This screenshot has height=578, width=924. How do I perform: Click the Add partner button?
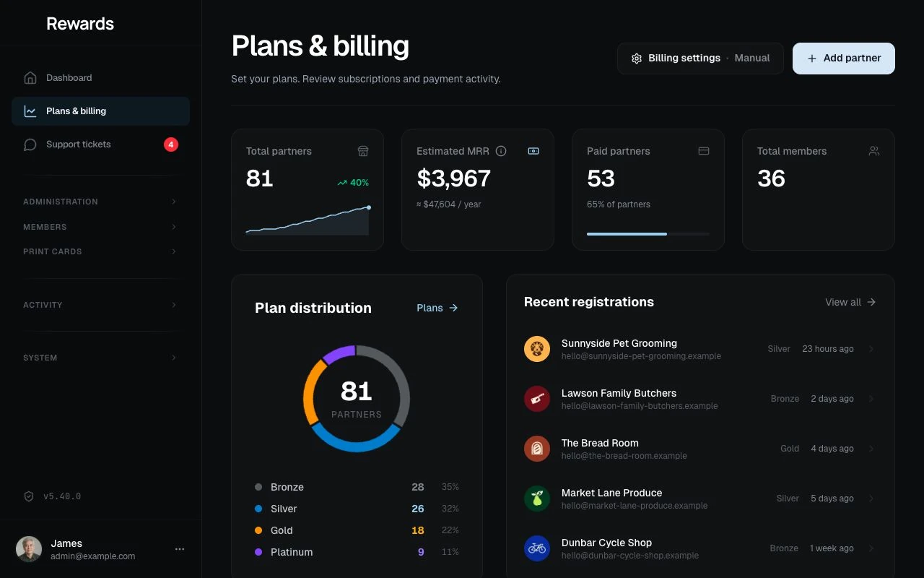point(844,59)
